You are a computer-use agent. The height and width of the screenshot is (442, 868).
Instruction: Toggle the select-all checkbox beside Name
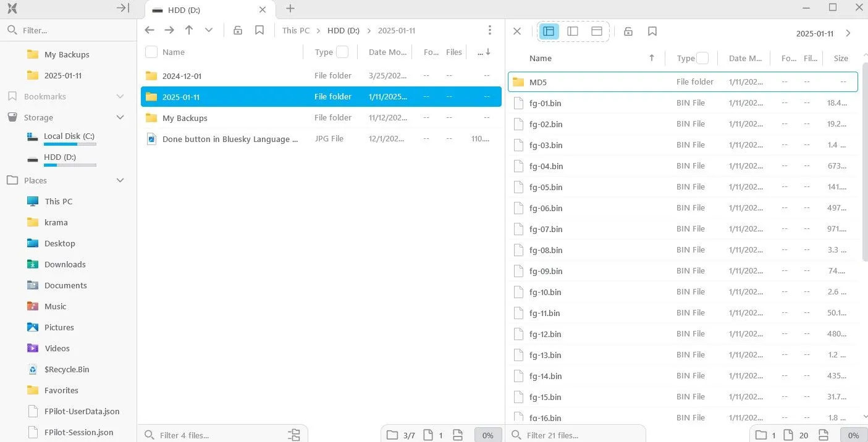[x=151, y=52]
